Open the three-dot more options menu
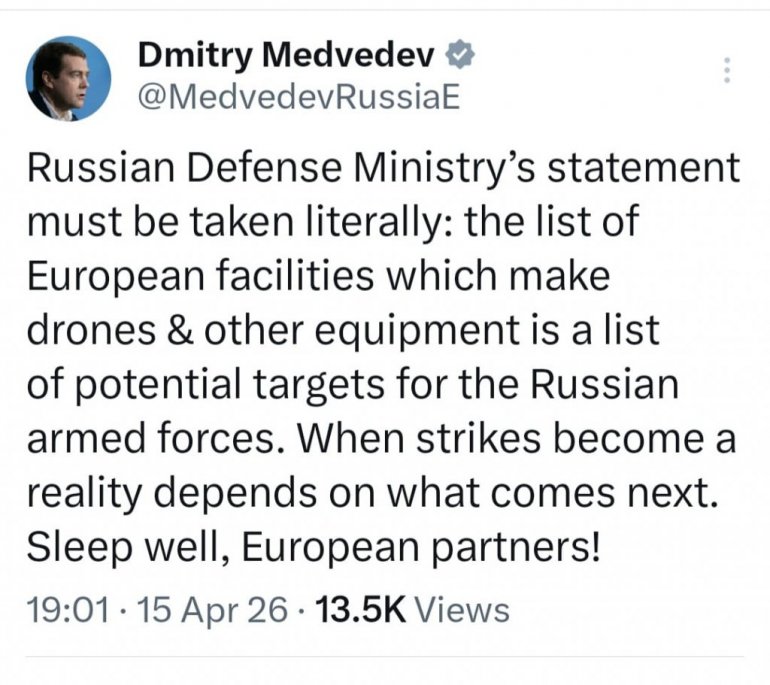This screenshot has height=685, width=770. pyautogui.click(x=727, y=70)
